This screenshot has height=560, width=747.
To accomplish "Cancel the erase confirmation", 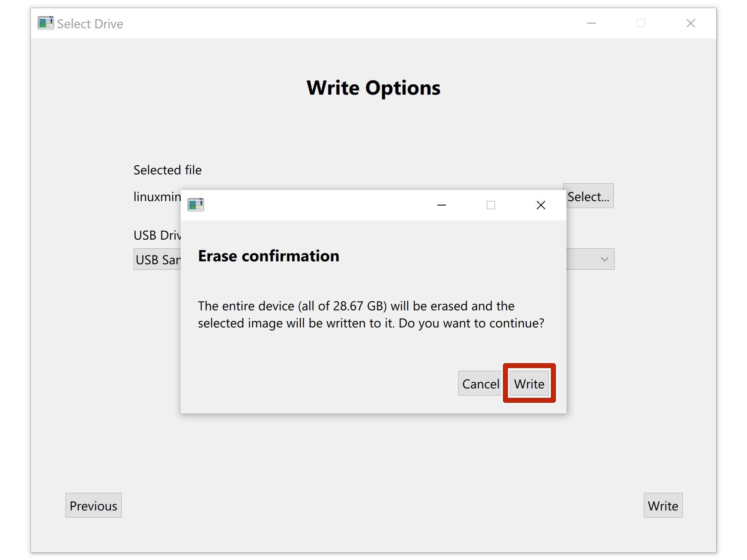I will (480, 384).
